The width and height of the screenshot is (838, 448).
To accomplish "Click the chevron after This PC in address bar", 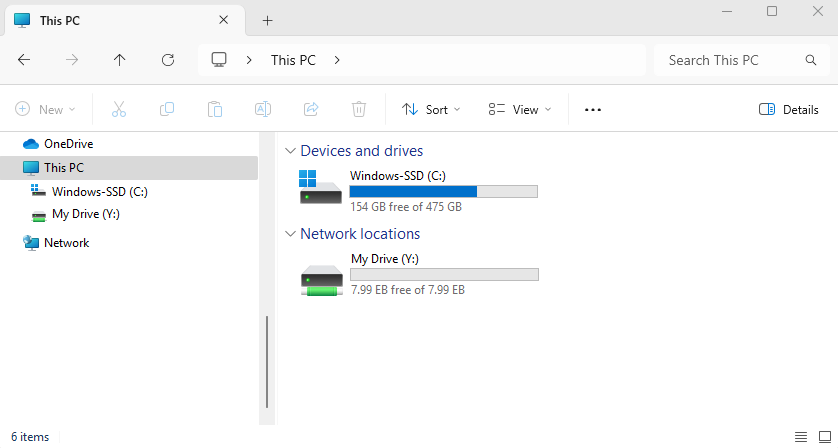I will pyautogui.click(x=337, y=60).
